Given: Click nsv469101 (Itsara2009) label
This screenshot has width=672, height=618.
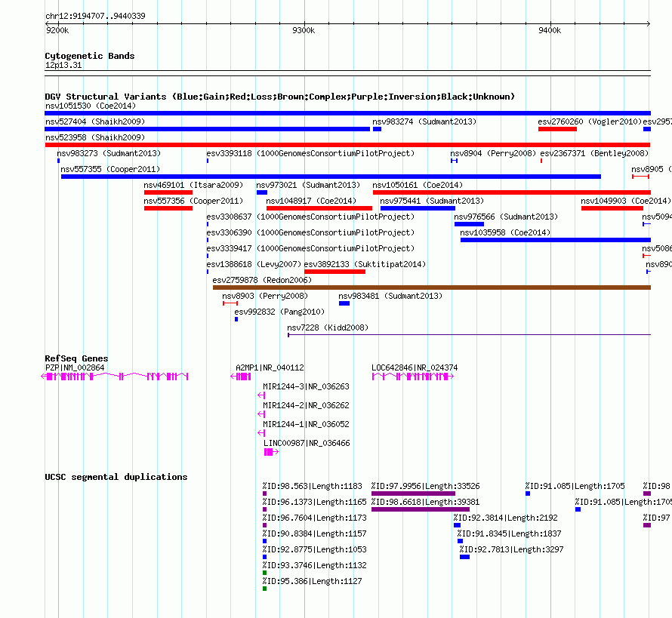Looking at the screenshot, I should tap(193, 185).
